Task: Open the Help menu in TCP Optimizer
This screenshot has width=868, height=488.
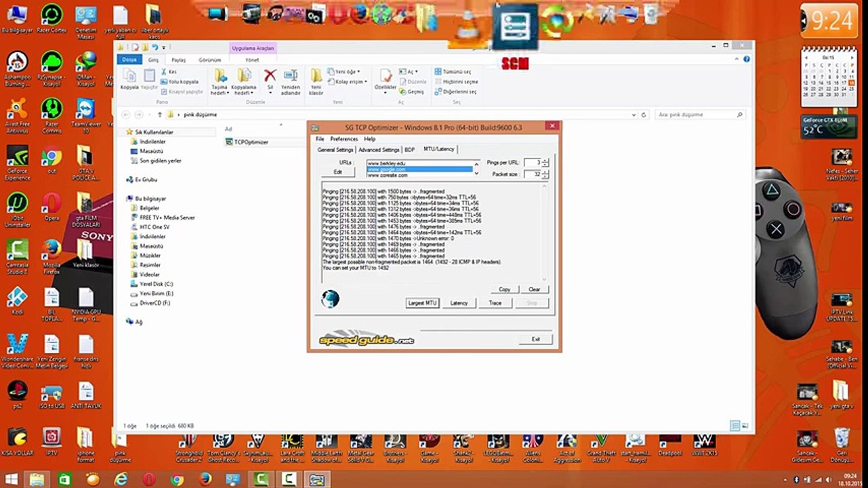Action: click(x=369, y=139)
